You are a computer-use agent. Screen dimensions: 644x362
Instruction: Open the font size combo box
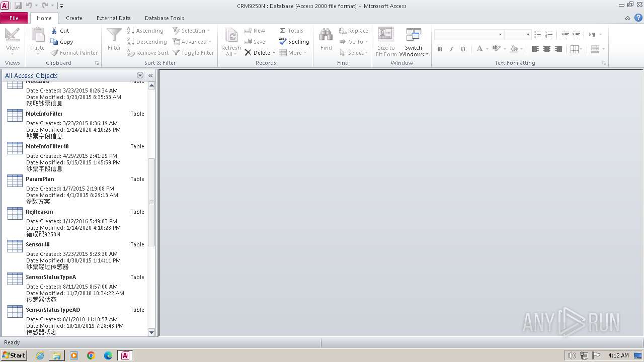(x=518, y=34)
